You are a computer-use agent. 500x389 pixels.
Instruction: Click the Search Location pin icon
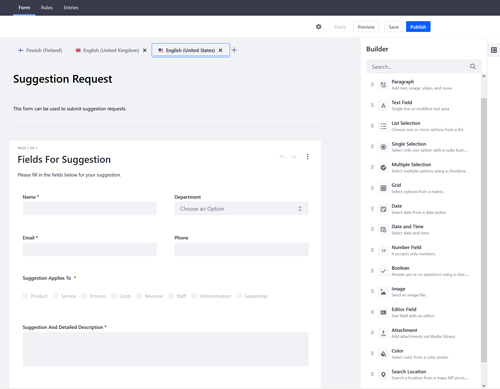click(x=383, y=374)
